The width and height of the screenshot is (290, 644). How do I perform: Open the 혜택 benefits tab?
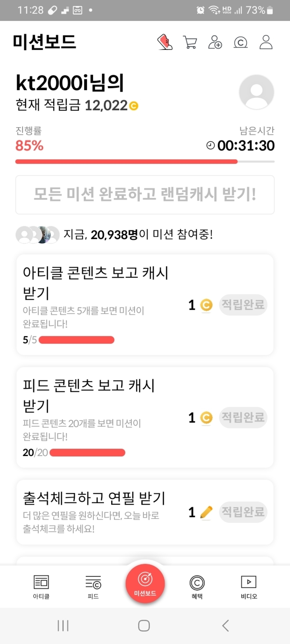[x=197, y=587]
